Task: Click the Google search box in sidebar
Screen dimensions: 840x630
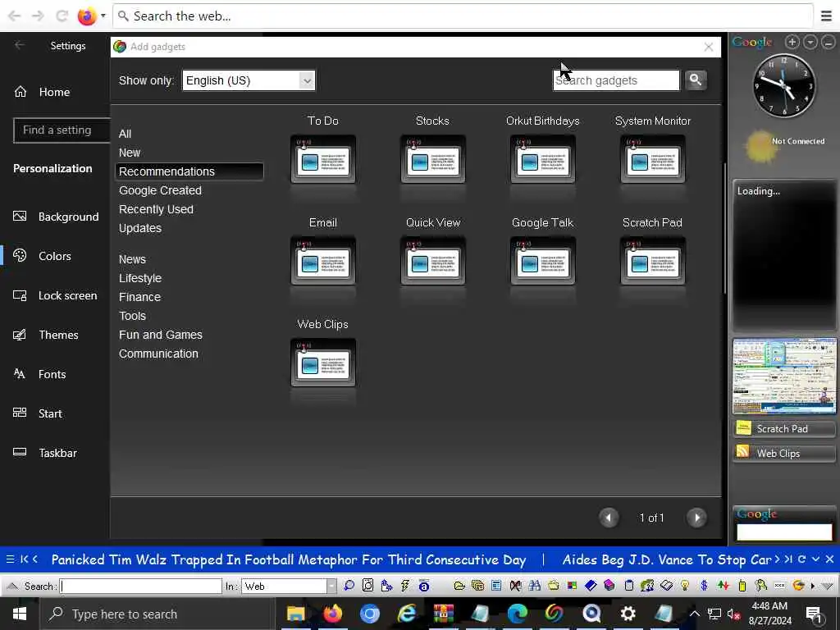Action: [784, 532]
